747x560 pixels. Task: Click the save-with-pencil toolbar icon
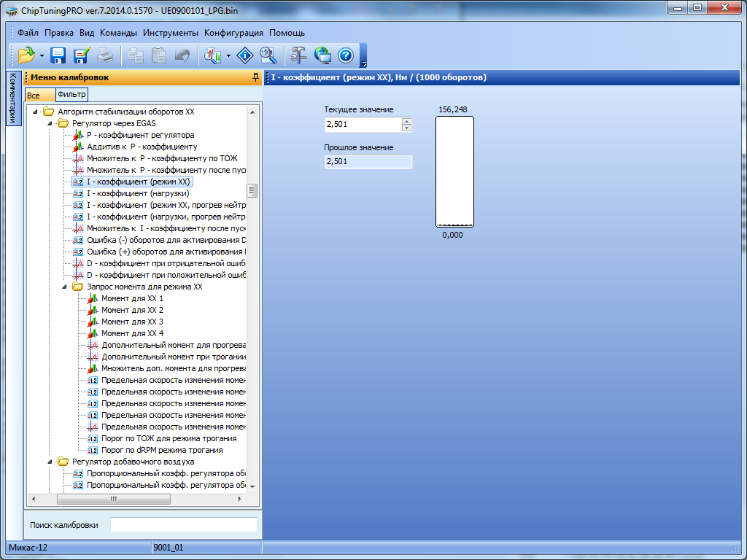[81, 55]
